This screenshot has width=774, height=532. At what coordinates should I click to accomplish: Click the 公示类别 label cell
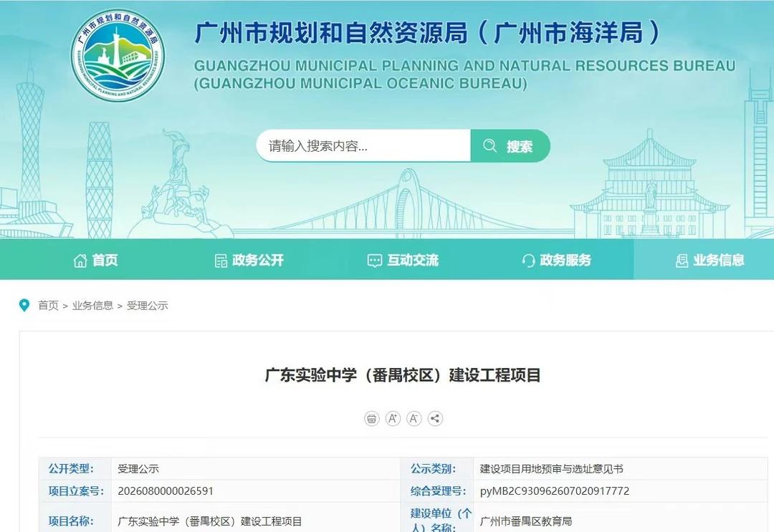(x=437, y=468)
